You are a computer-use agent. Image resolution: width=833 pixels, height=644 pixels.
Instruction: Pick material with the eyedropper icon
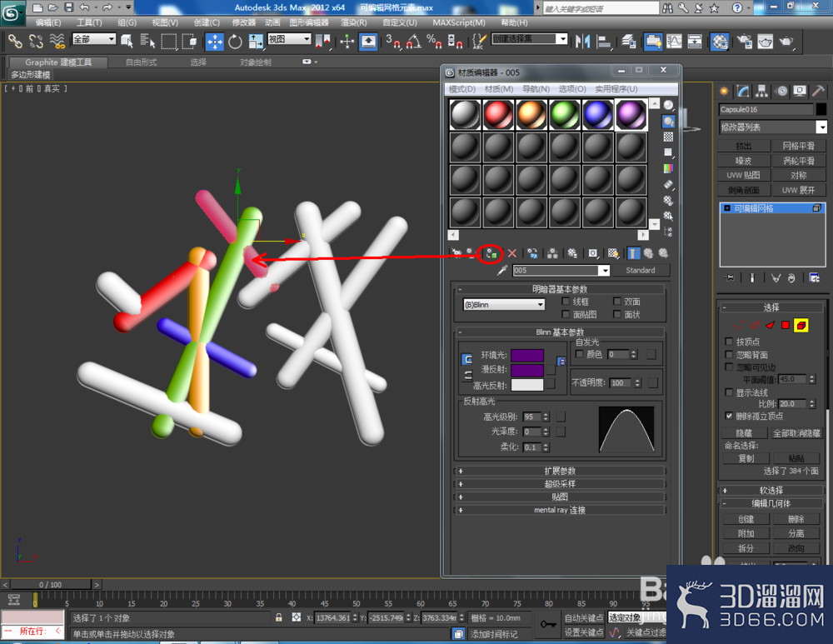click(x=501, y=271)
